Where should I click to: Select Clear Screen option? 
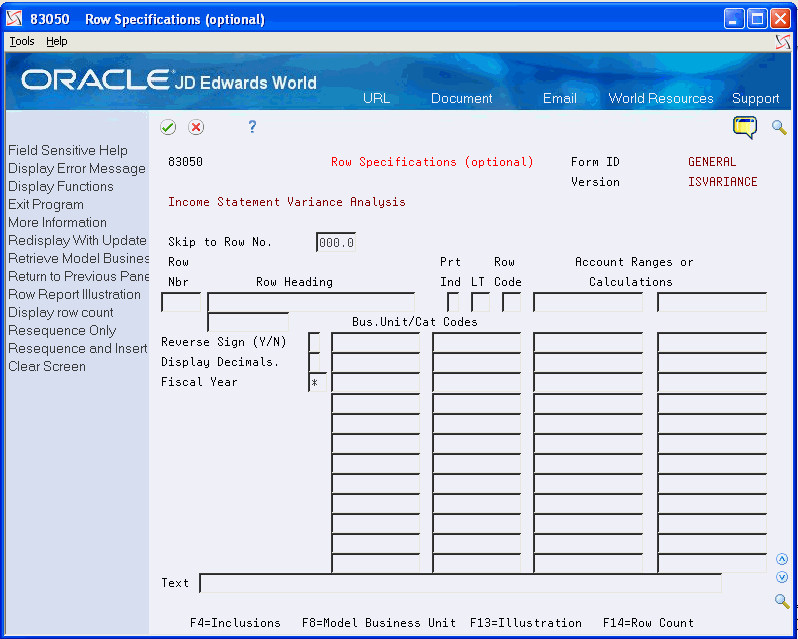pyautogui.click(x=47, y=366)
